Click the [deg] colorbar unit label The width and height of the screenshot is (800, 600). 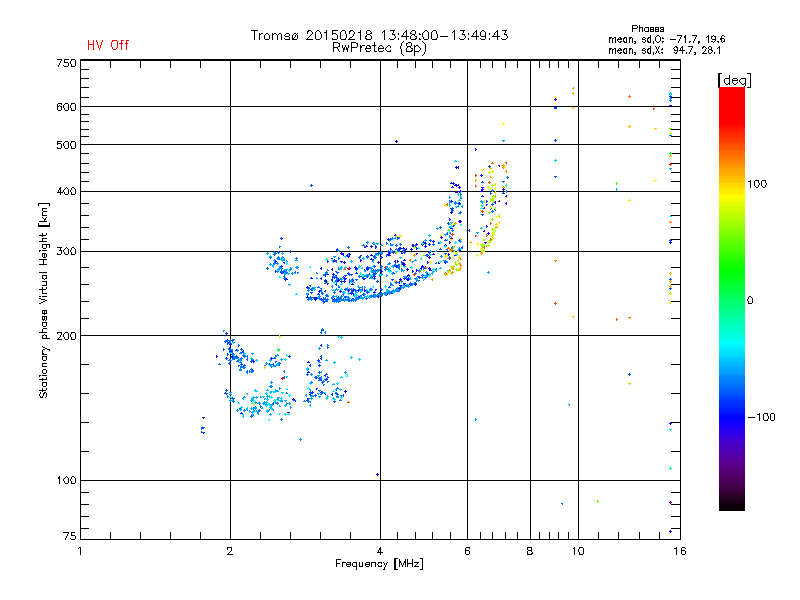point(734,80)
